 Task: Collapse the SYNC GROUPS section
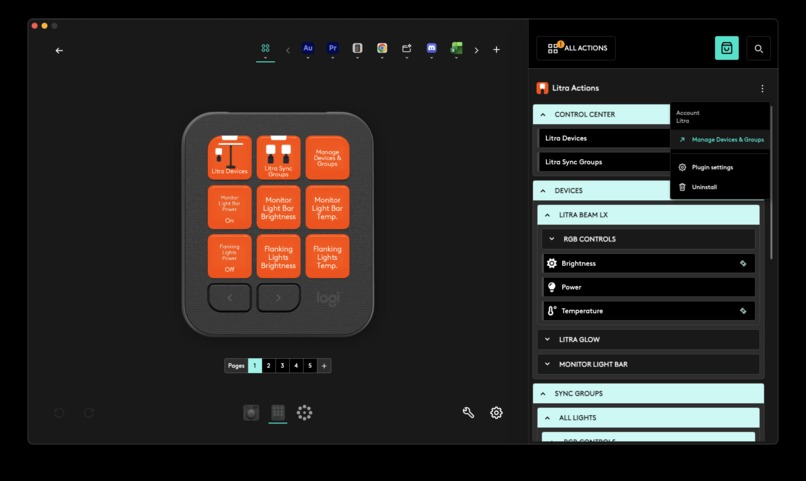click(x=648, y=393)
